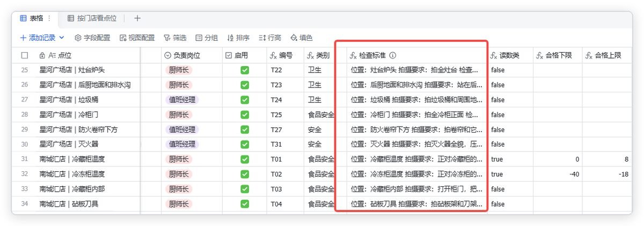Viewport: 644px width, 226px height.
Task: Click the 合格下限 column header
Action: [558, 55]
